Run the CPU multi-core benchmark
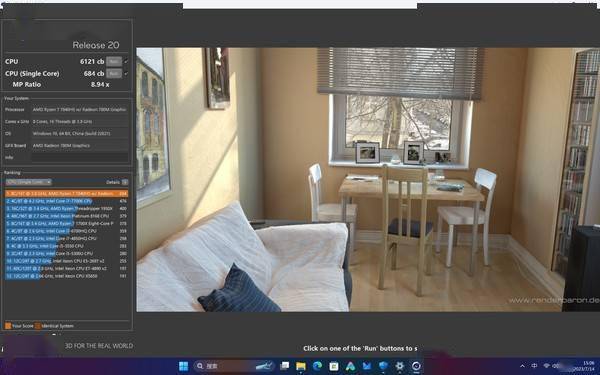600x375 pixels. [x=114, y=61]
